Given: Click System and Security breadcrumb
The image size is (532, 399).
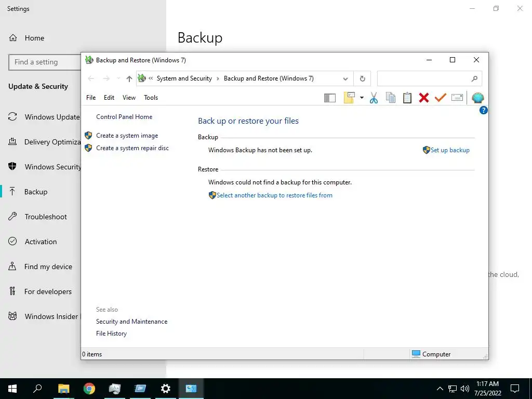Looking at the screenshot, I should [184, 79].
